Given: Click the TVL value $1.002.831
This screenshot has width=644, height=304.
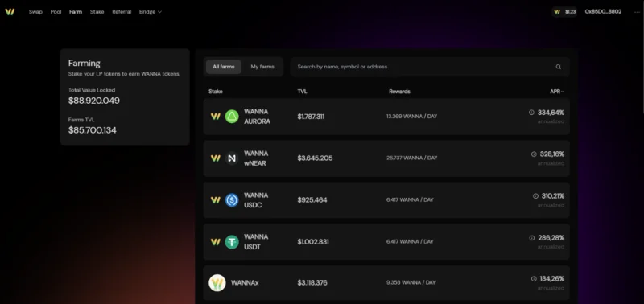Looking at the screenshot, I should tap(313, 242).
